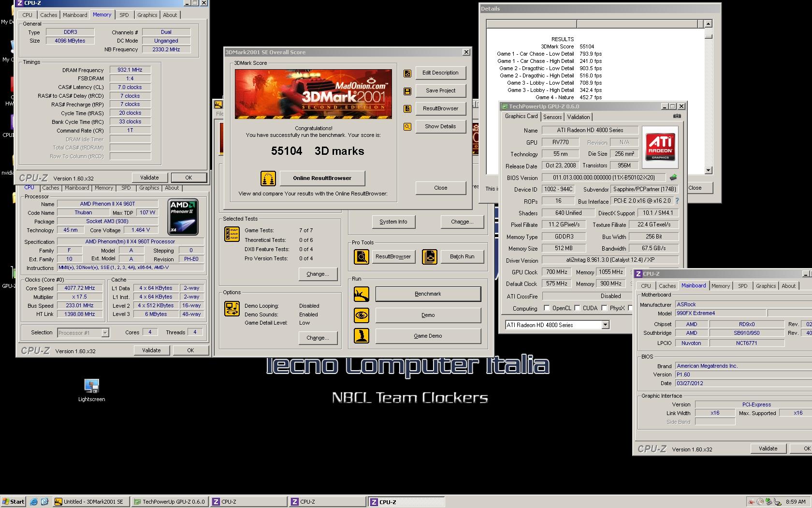Image resolution: width=812 pixels, height=508 pixels.
Task: Click the Edit Description notepad icon
Action: (407, 74)
